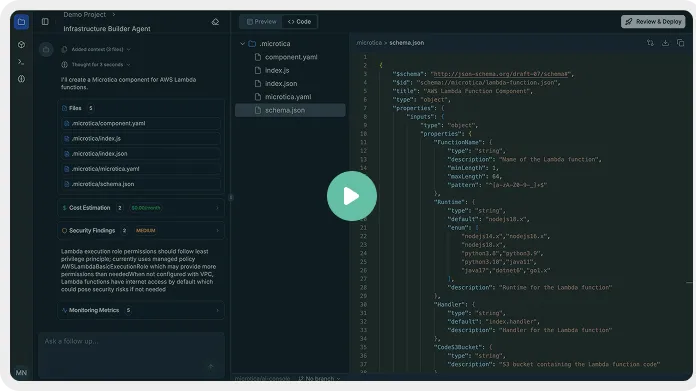Click the Files section header
The width and height of the screenshot is (696, 391).
(x=78, y=108)
